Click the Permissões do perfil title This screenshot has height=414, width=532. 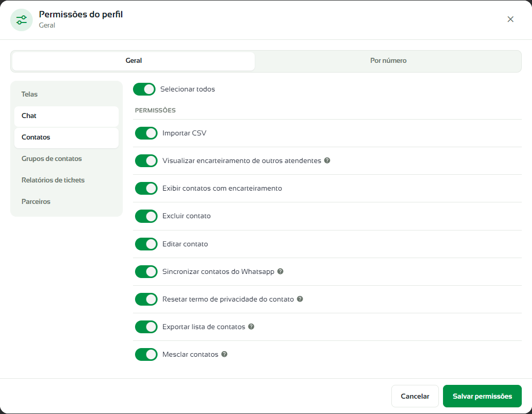[x=81, y=15]
